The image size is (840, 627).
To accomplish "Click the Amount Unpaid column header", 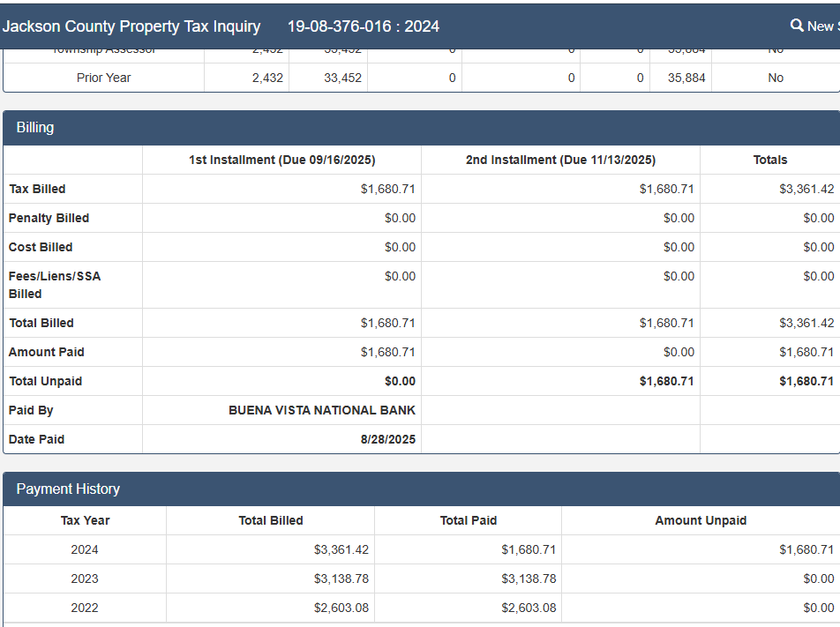I will [x=701, y=520].
